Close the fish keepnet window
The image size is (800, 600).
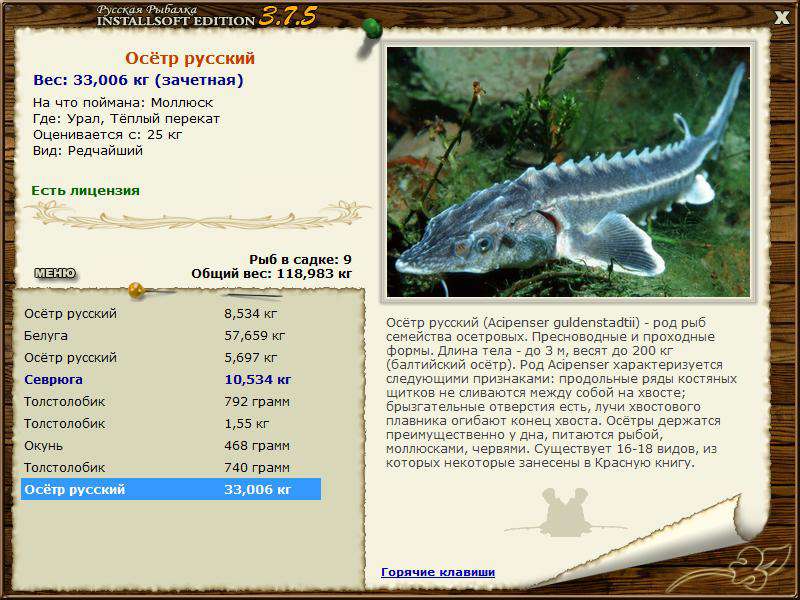(782, 18)
